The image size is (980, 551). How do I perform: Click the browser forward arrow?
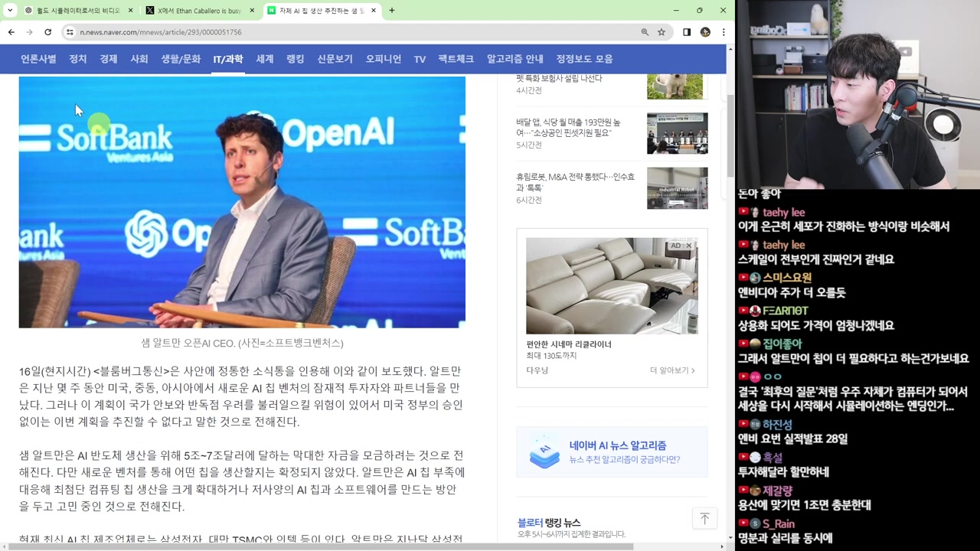29,32
